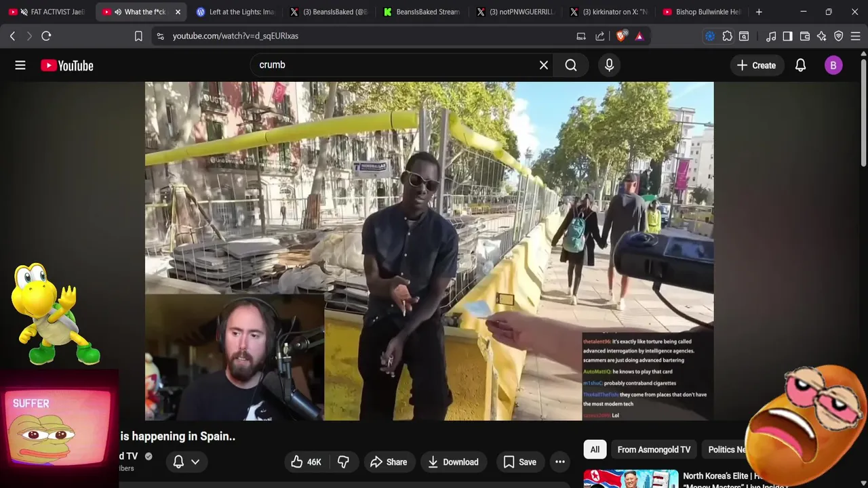
Task: Open the music note media control icon
Action: coord(771,36)
